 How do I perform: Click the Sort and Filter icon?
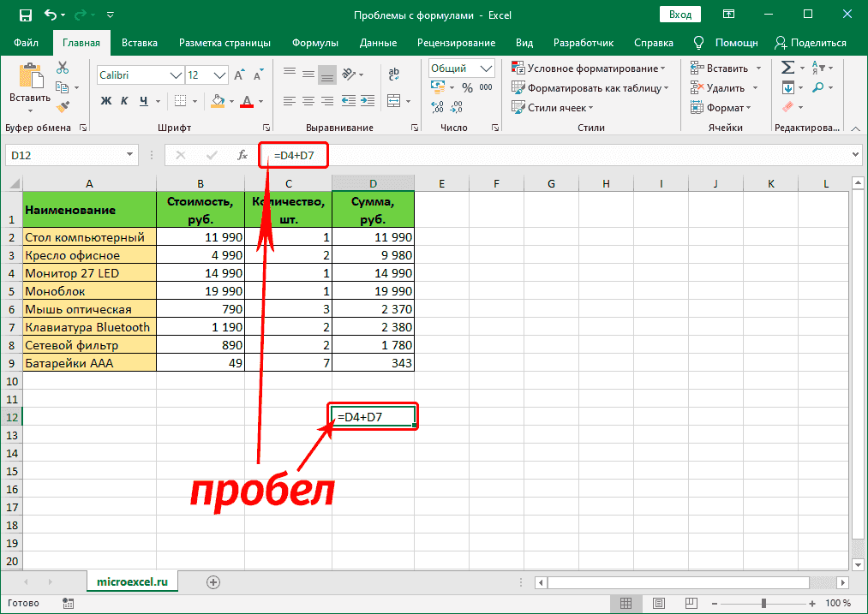coord(817,68)
